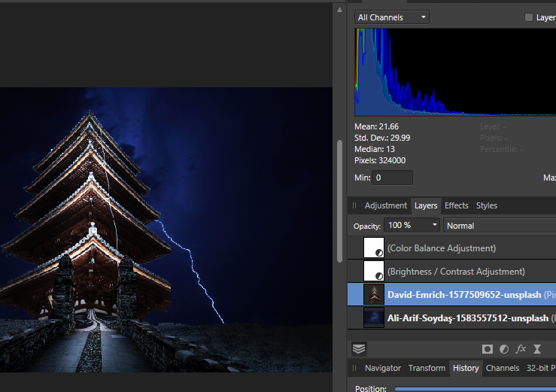Click the histogram graph display
Screen dimensions: 556x392
tap(455, 72)
